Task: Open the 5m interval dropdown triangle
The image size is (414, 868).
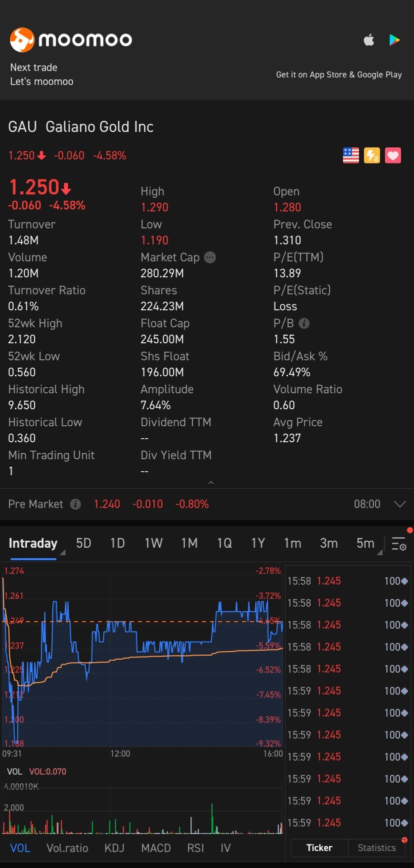Action: (380, 552)
